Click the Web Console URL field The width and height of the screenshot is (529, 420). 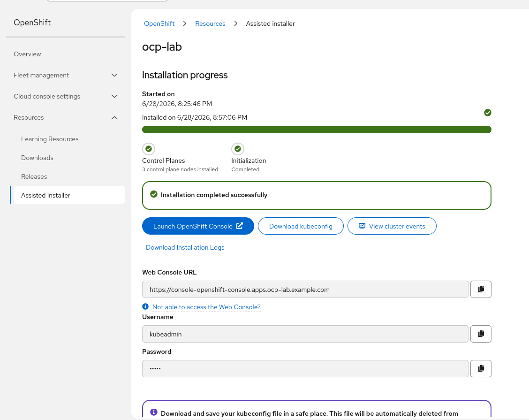click(305, 290)
